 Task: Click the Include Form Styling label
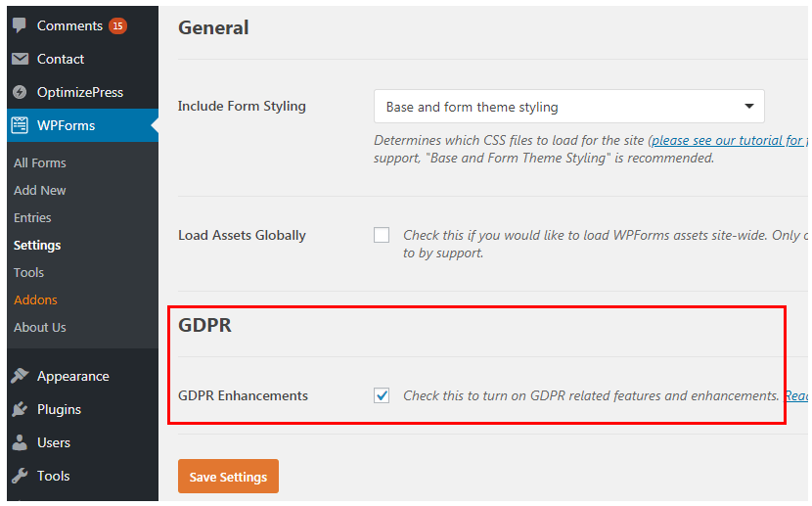pyautogui.click(x=242, y=106)
